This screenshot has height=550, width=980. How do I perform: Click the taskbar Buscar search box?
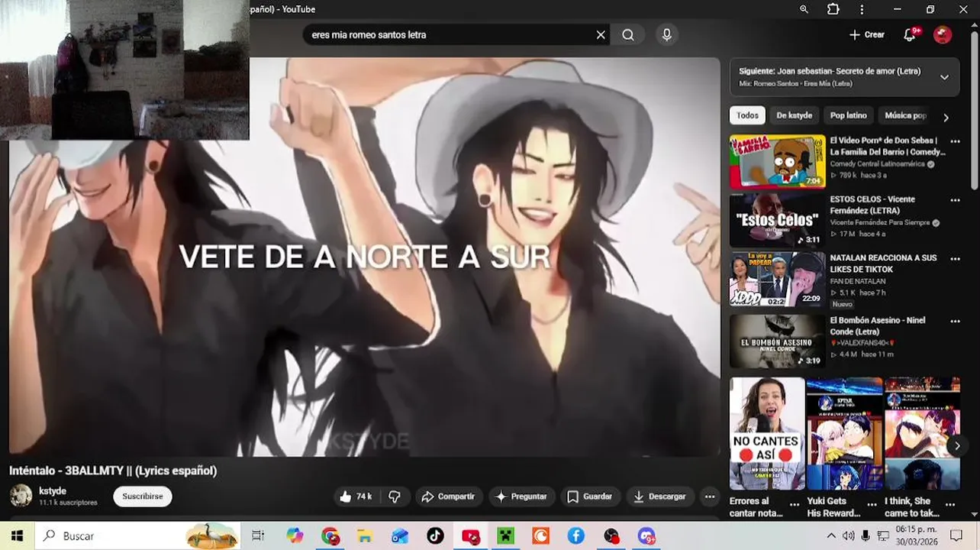click(138, 536)
